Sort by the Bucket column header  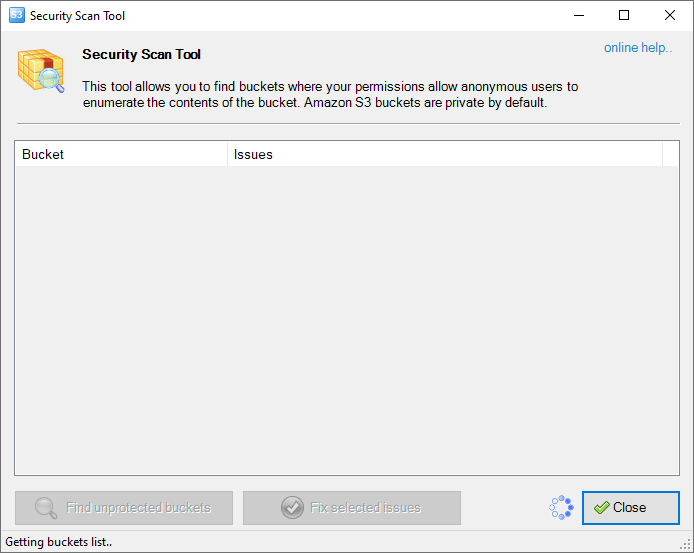pyautogui.click(x=121, y=154)
